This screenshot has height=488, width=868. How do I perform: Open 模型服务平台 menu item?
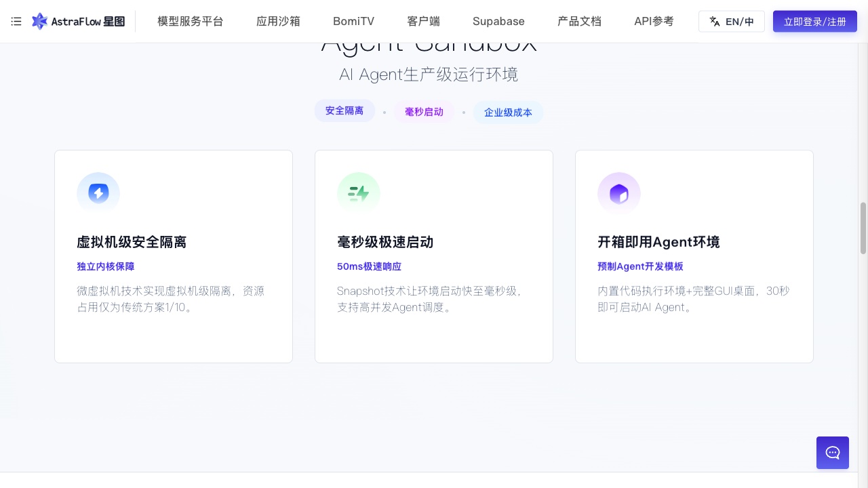point(190,22)
